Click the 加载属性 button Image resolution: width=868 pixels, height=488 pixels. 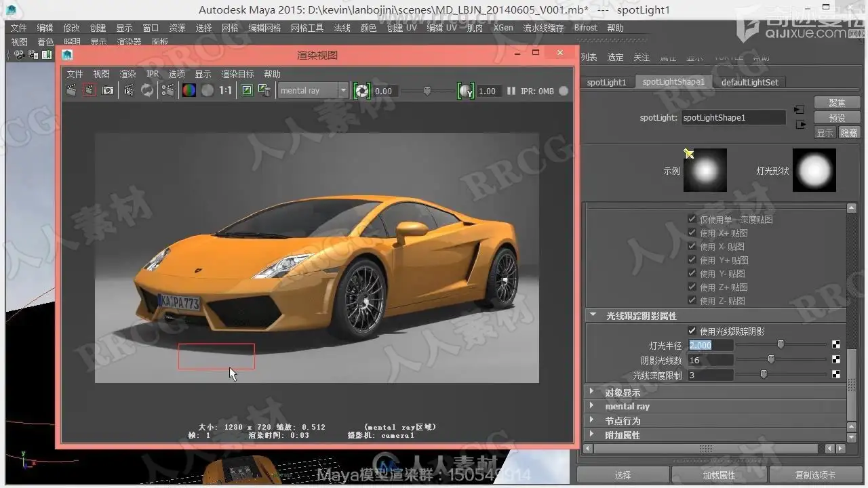(x=719, y=475)
